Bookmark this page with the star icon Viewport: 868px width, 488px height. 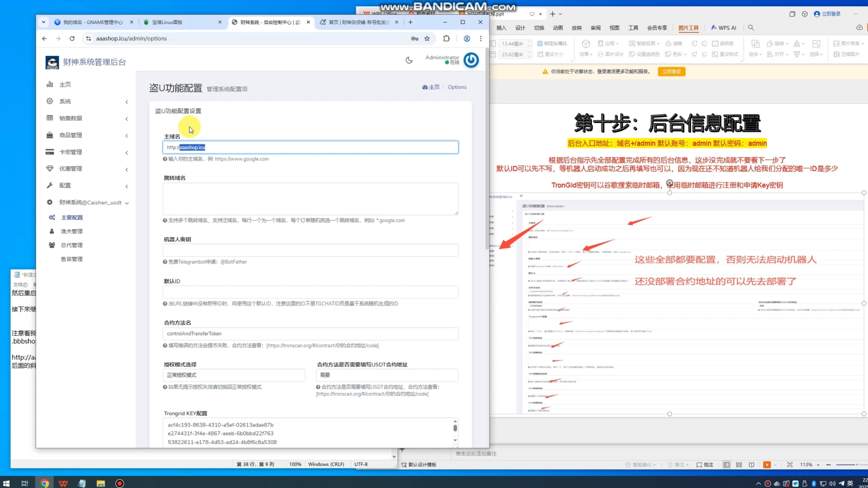click(427, 38)
